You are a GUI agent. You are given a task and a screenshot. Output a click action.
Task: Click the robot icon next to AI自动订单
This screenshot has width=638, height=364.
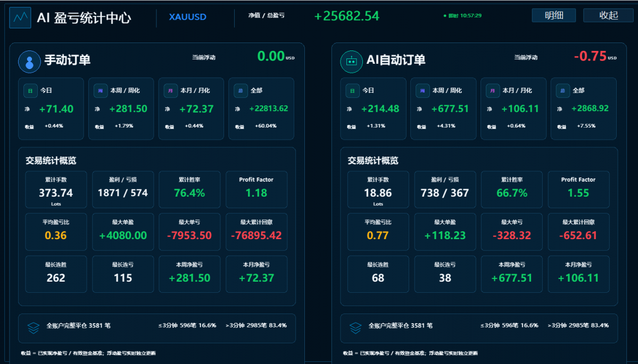pyautogui.click(x=351, y=62)
